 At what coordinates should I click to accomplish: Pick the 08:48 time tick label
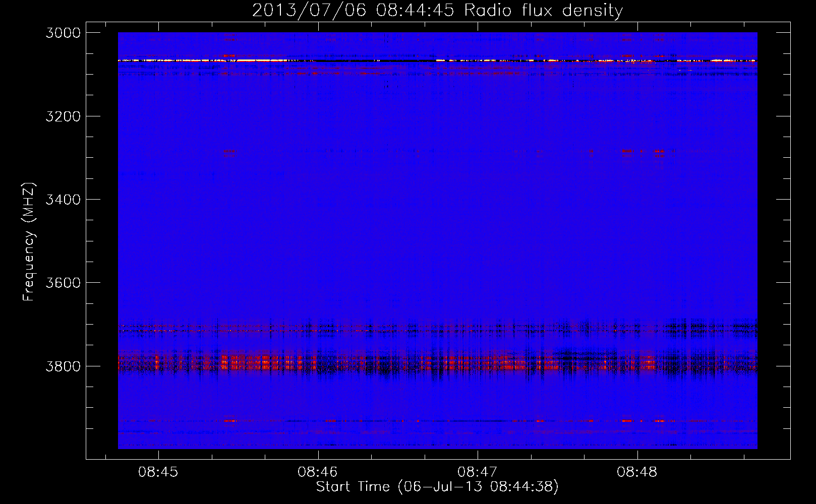pyautogui.click(x=637, y=472)
